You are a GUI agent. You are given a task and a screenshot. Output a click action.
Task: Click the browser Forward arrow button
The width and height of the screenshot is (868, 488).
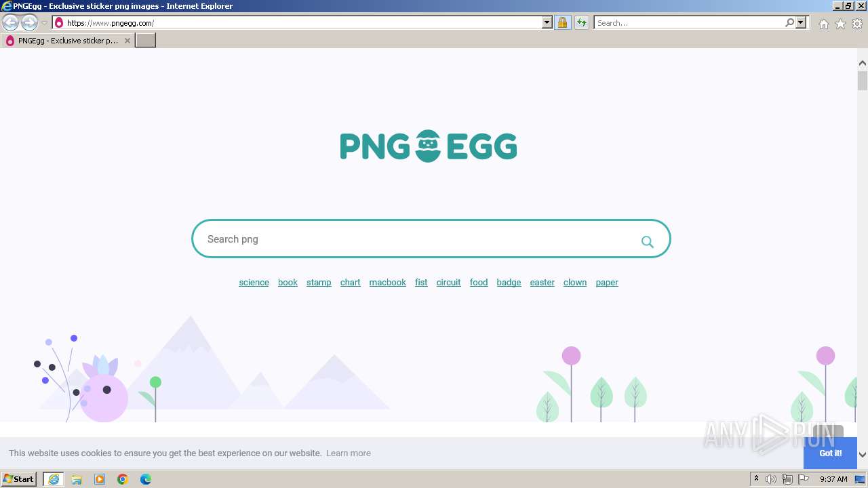pos(29,23)
